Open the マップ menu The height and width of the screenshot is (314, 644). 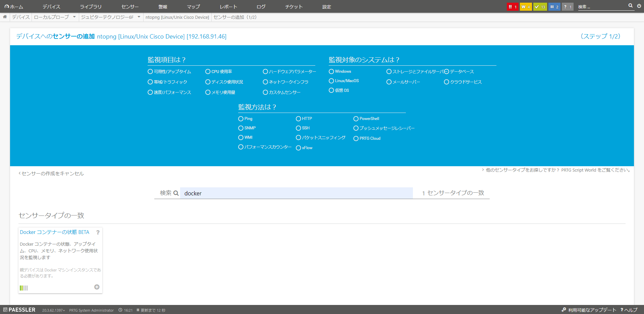[x=194, y=7]
